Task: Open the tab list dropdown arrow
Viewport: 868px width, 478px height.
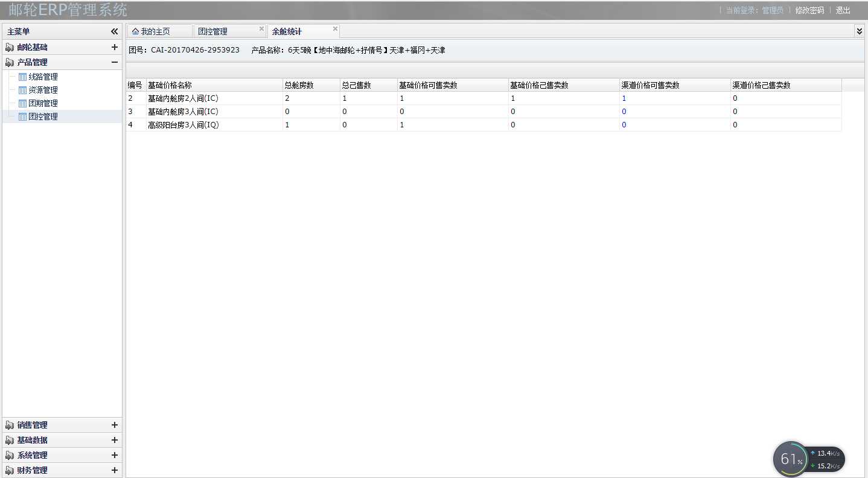Action: [859, 31]
